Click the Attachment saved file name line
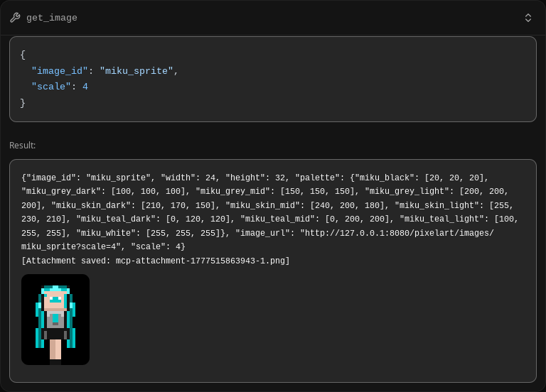This screenshot has width=546, height=392. (155, 261)
